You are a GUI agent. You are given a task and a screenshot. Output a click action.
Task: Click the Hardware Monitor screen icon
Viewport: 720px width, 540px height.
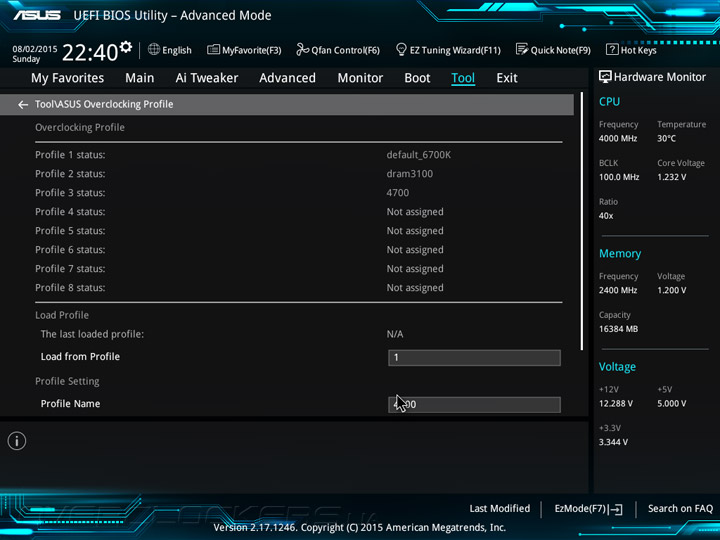point(605,77)
